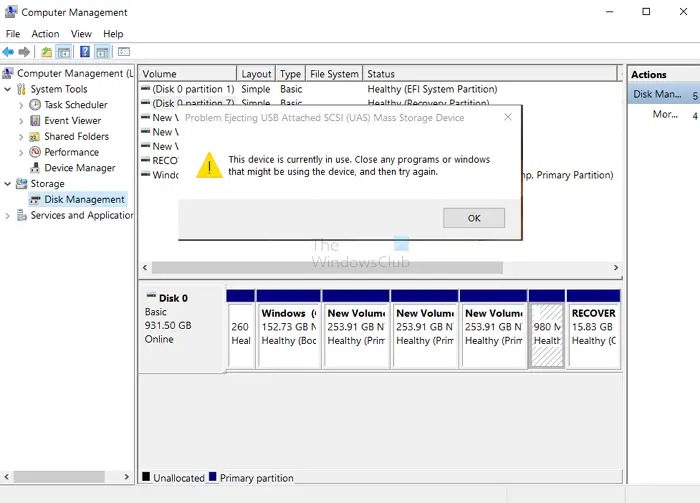The height and width of the screenshot is (503, 700).
Task: Select Task Scheduler tree item
Action: [x=76, y=105]
